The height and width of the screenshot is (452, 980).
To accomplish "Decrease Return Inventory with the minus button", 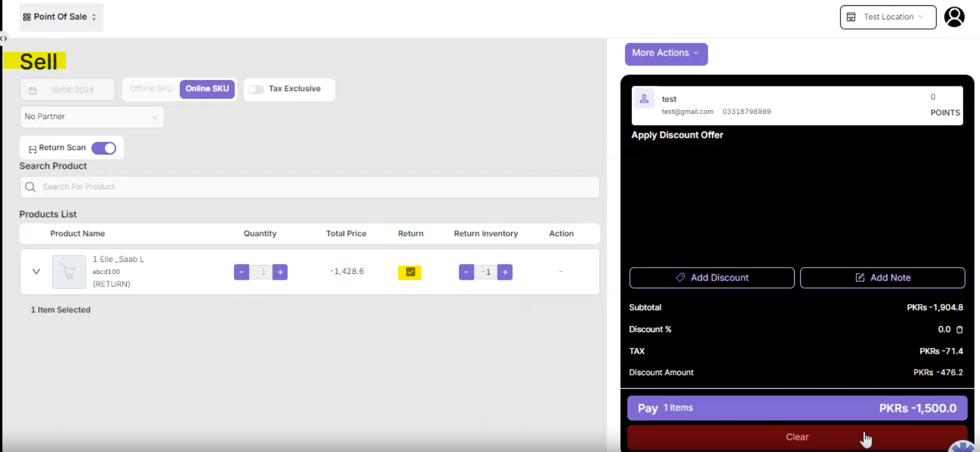I will coord(466,272).
